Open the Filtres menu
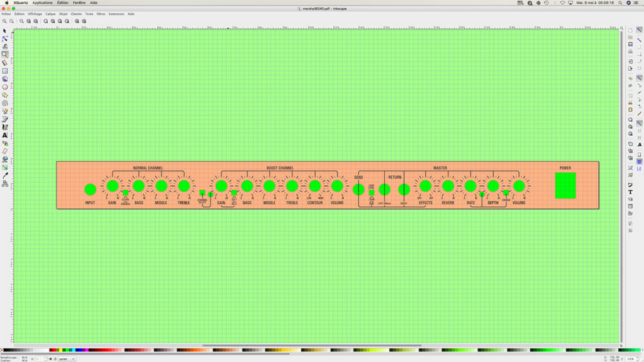The height and width of the screenshot is (362, 644). point(101,14)
